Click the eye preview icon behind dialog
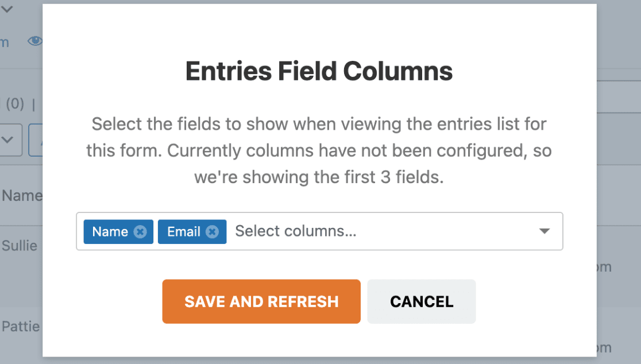The width and height of the screenshot is (641, 364). [x=35, y=41]
